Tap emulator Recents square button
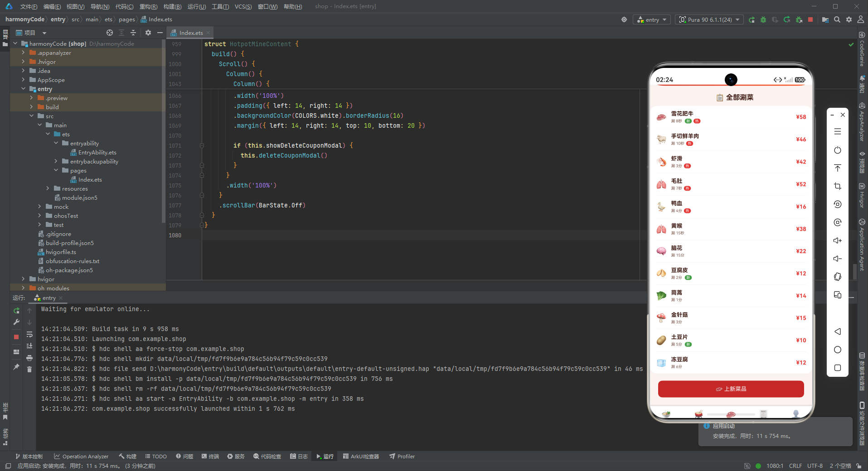The height and width of the screenshot is (471, 868). coord(838,368)
